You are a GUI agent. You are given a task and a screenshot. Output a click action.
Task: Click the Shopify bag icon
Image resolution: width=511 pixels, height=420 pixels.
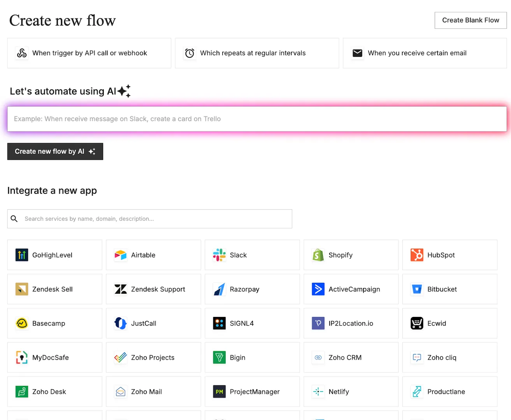(x=318, y=255)
